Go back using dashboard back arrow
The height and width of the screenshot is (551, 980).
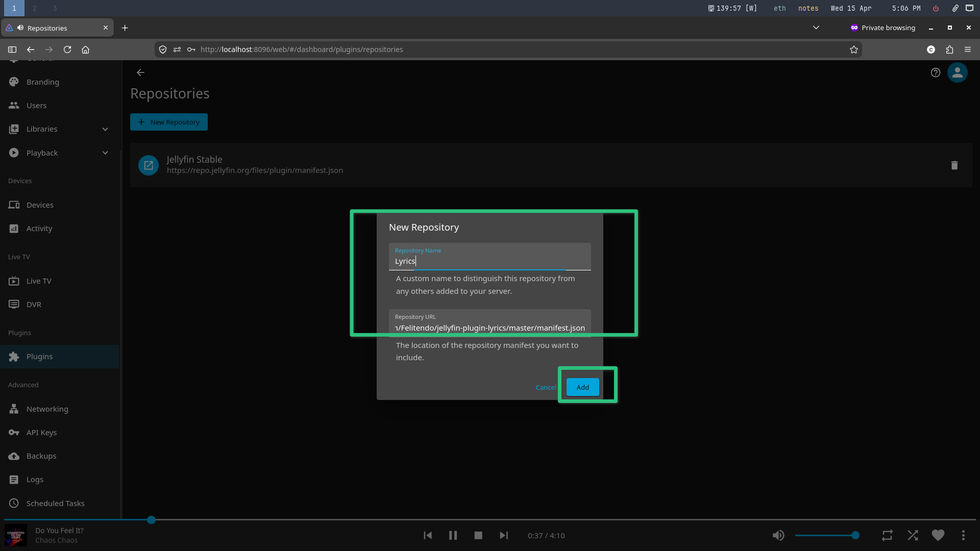point(140,72)
